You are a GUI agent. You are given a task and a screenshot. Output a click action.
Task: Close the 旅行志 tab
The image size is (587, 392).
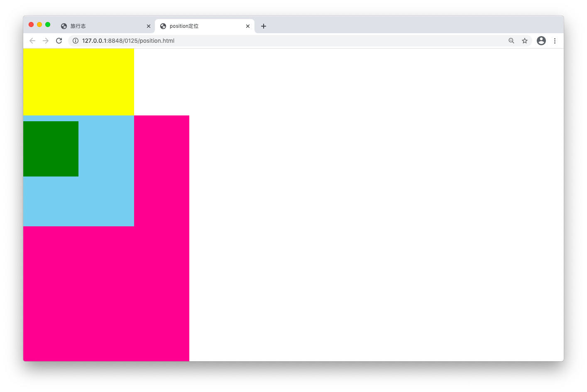tap(149, 26)
